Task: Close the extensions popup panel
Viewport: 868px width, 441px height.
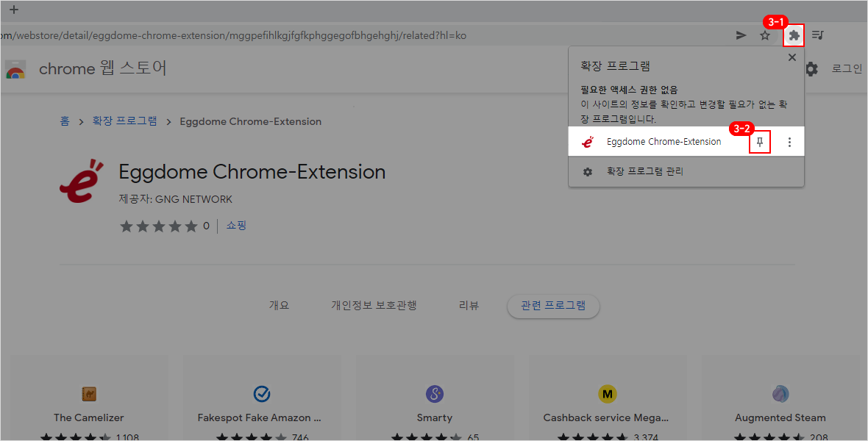Action: click(791, 57)
